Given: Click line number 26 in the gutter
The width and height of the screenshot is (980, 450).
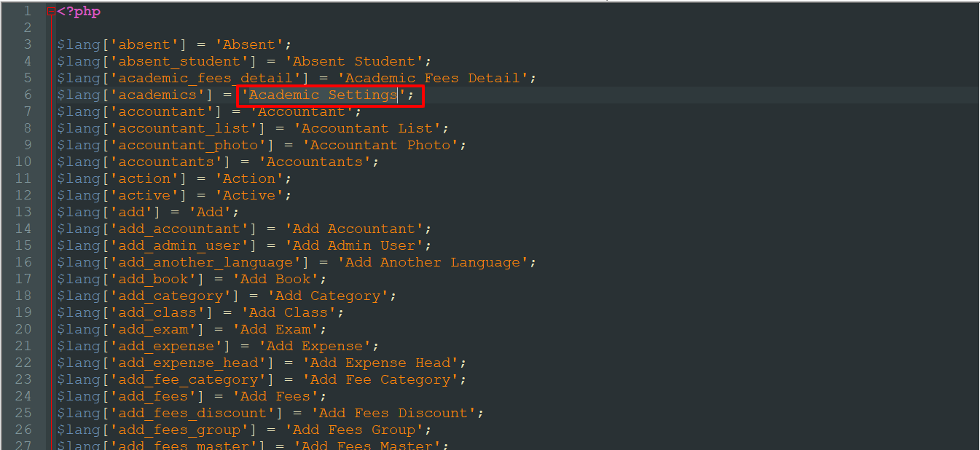Looking at the screenshot, I should [x=23, y=430].
